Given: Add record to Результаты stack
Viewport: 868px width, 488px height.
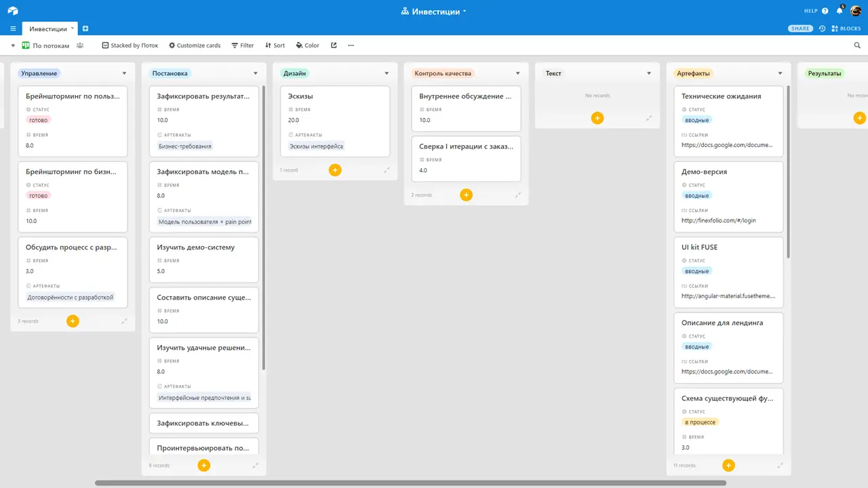Looking at the screenshot, I should click(859, 118).
